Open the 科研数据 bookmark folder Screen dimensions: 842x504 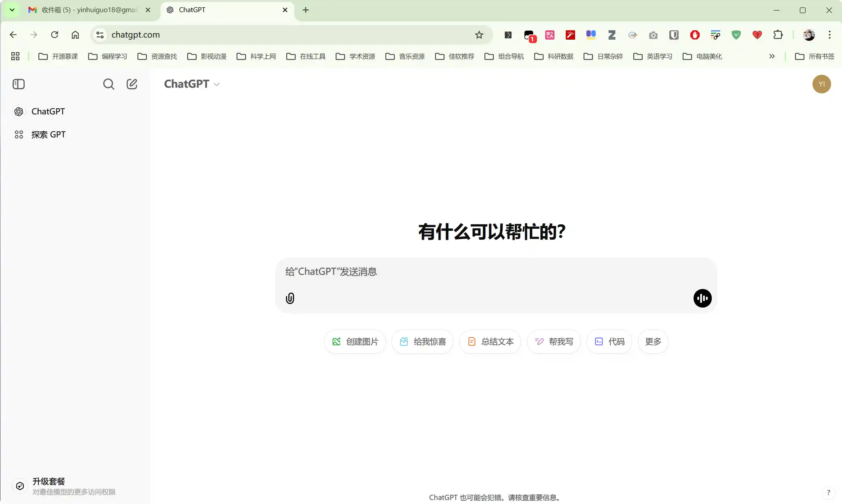pyautogui.click(x=554, y=56)
